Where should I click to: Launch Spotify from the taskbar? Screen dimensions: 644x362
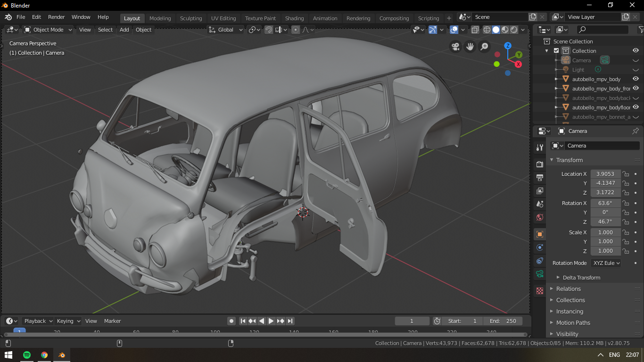(26, 355)
